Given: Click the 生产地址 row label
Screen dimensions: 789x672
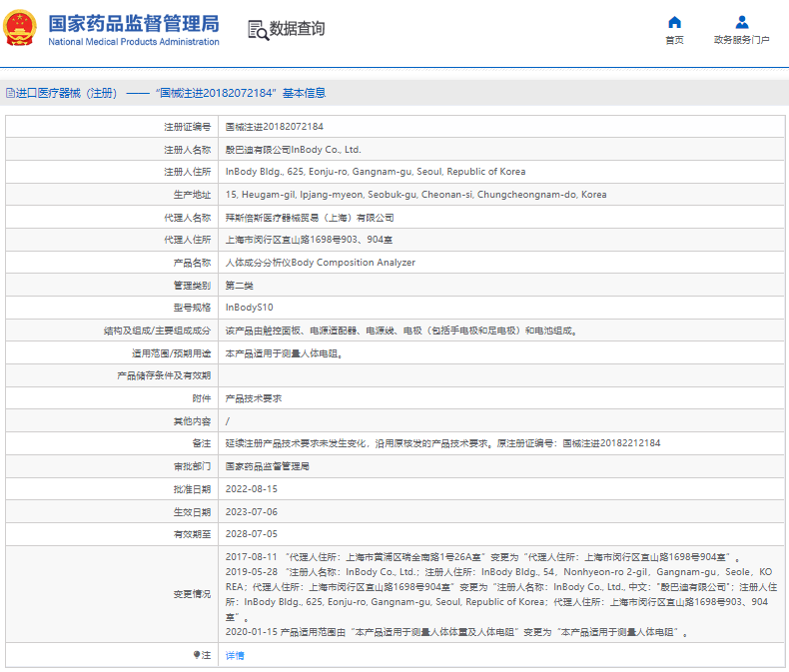Looking at the screenshot, I should pyautogui.click(x=192, y=195).
